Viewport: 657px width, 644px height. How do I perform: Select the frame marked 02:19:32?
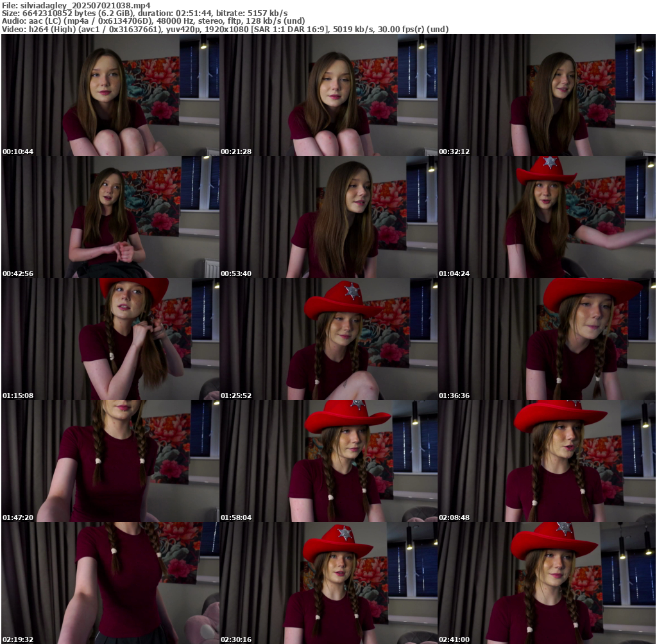pyautogui.click(x=110, y=583)
